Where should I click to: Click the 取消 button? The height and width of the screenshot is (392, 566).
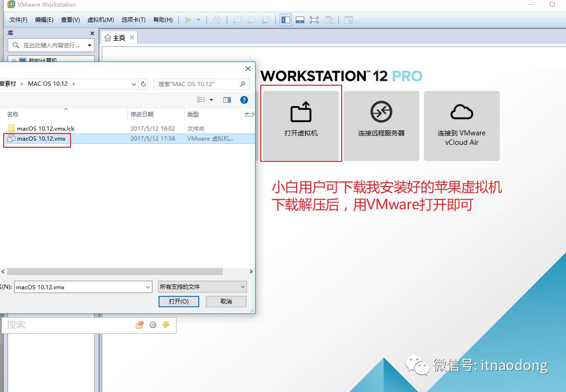pyautogui.click(x=226, y=302)
